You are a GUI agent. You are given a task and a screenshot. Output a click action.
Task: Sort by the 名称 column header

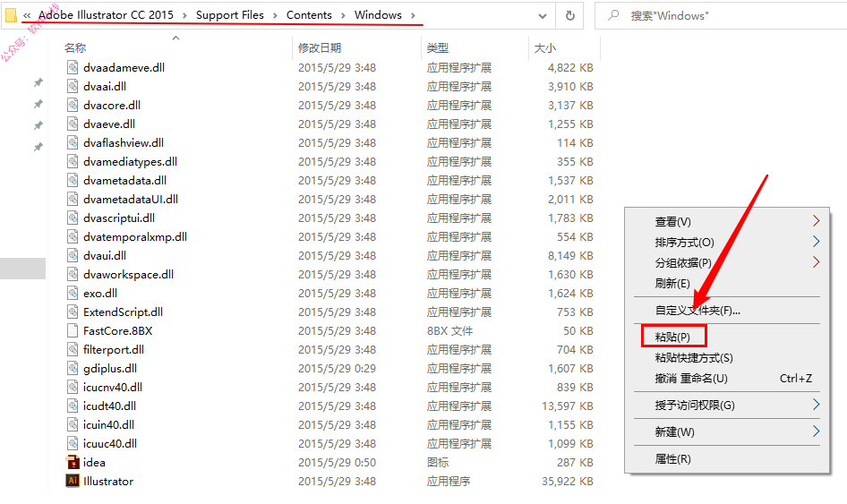click(75, 47)
